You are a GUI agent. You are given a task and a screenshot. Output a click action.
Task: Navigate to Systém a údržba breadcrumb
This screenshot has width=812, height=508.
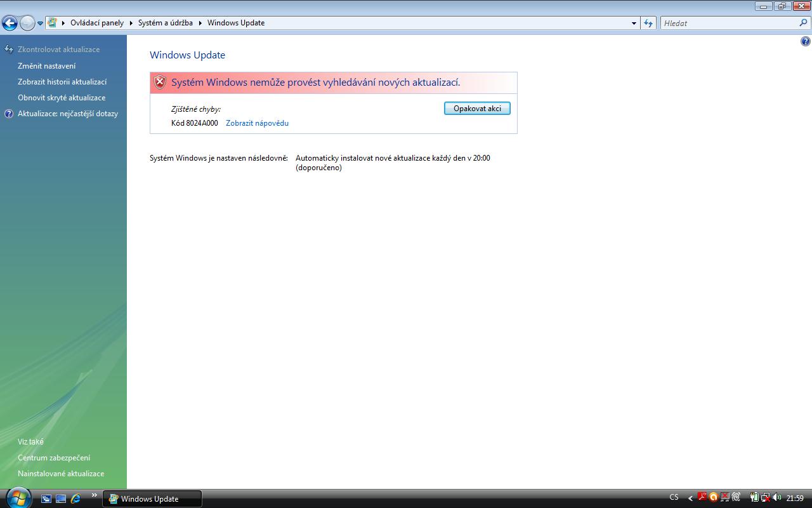pyautogui.click(x=166, y=23)
